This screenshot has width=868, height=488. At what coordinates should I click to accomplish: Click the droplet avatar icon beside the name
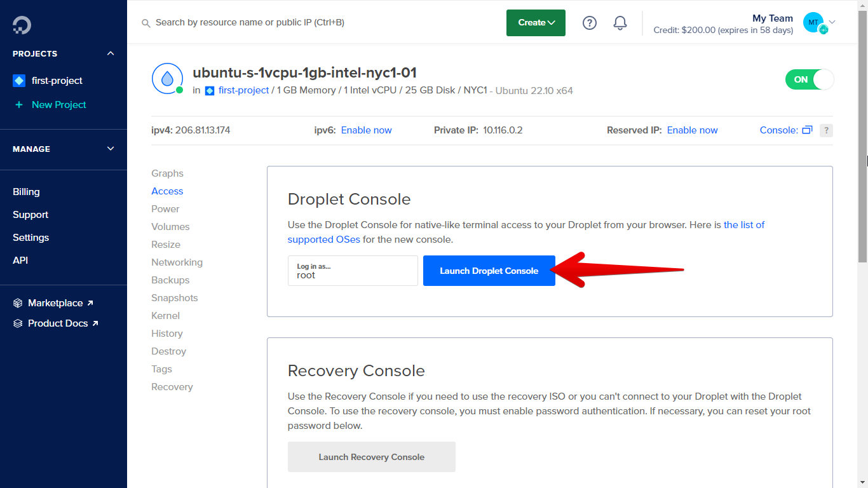click(167, 79)
